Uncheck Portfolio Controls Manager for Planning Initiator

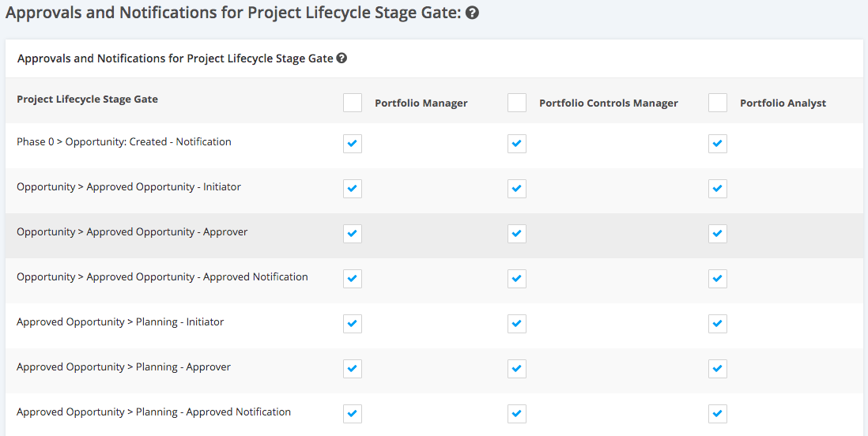point(517,324)
